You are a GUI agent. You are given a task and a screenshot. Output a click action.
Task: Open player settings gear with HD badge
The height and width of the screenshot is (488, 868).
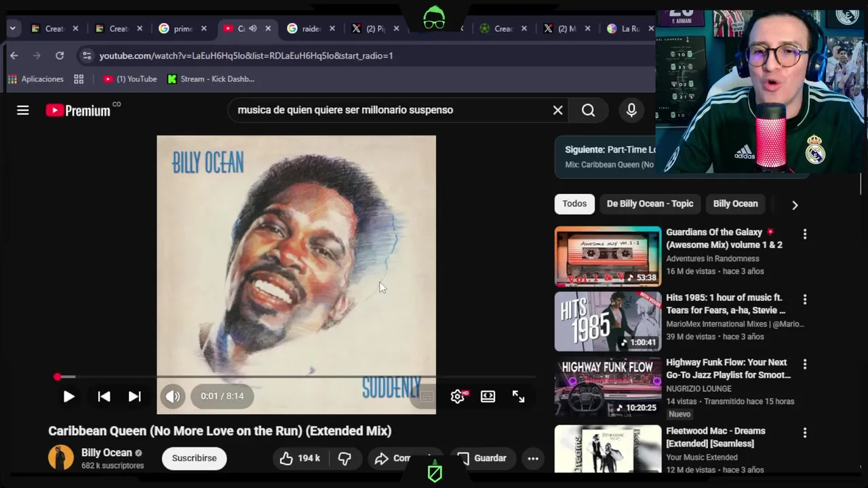[x=458, y=396]
